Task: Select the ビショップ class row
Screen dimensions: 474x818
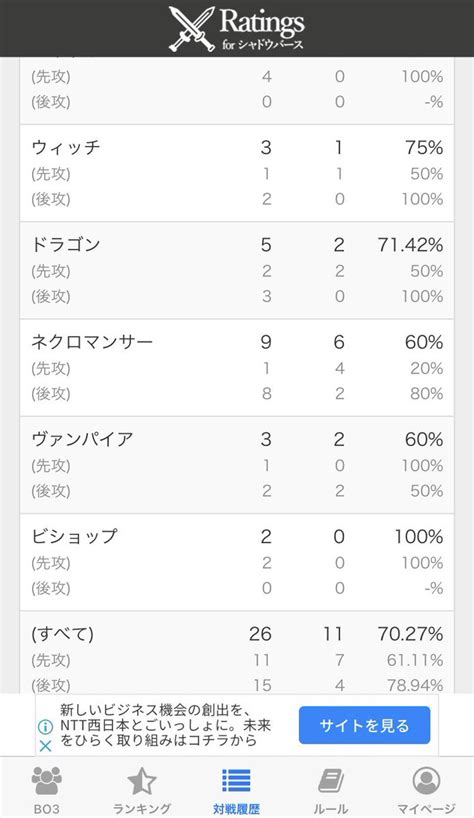Action: coord(237,562)
